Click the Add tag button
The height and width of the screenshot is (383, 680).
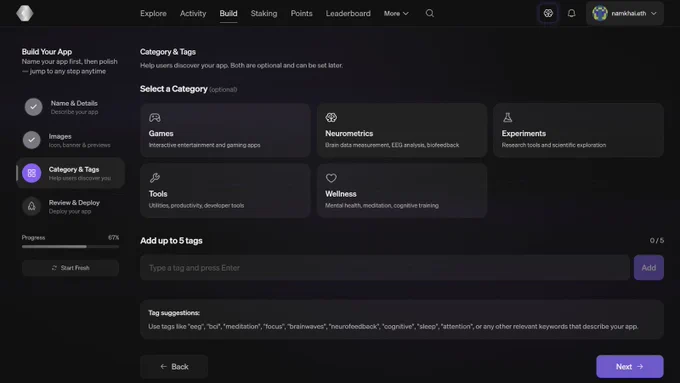[x=648, y=268]
